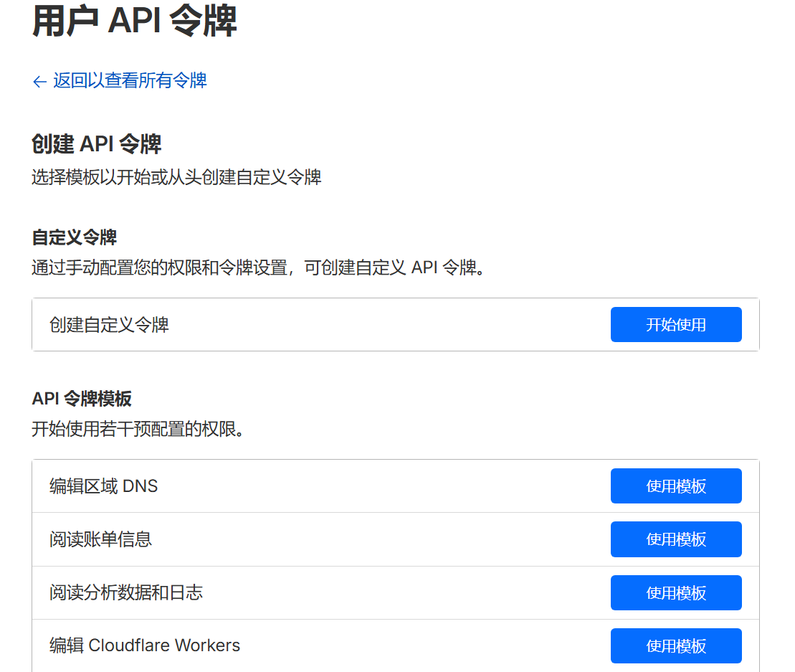Click the 编辑区域 DNS template name
The height and width of the screenshot is (672, 795).
pos(103,486)
